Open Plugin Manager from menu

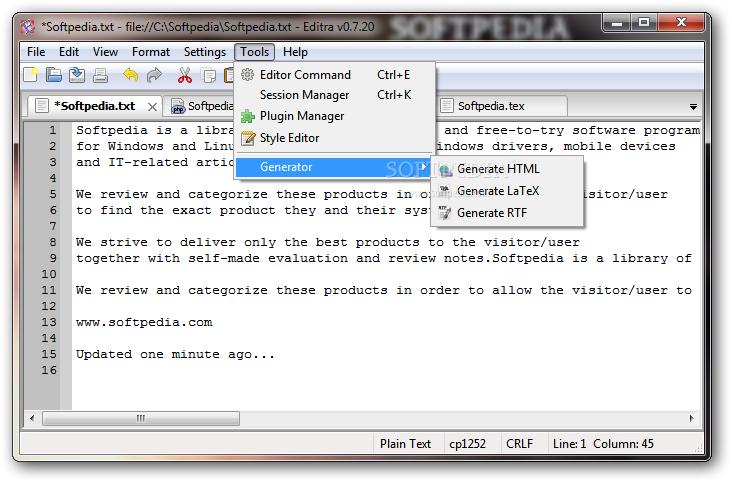(334, 116)
